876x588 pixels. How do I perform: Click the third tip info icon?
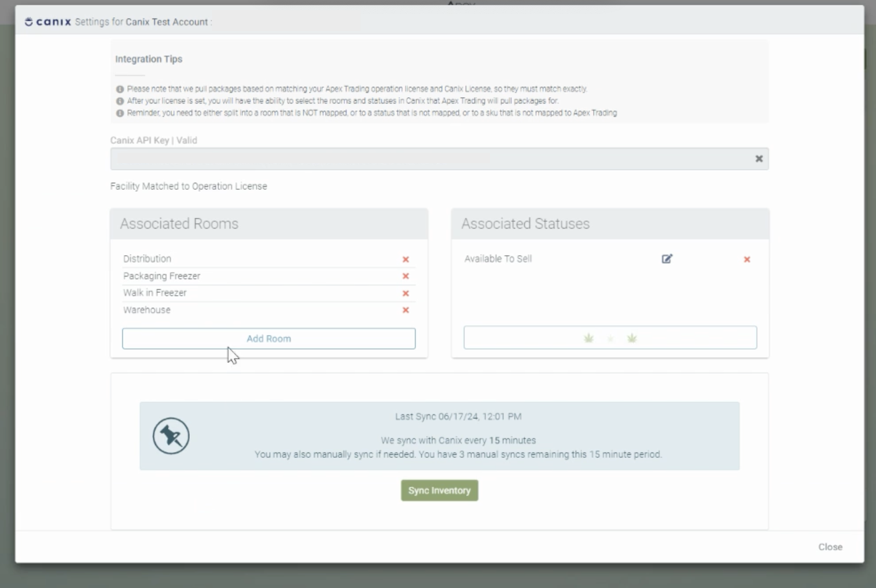click(120, 113)
